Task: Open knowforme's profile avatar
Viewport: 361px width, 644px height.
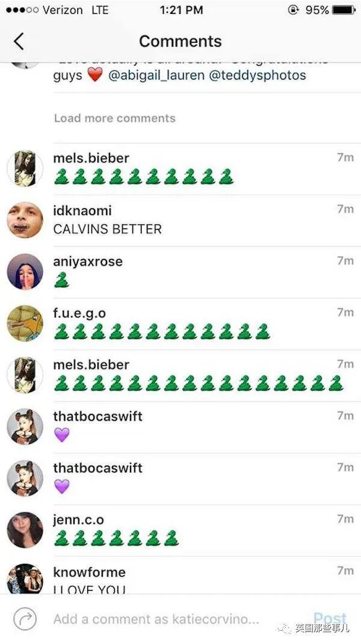Action: (25, 578)
